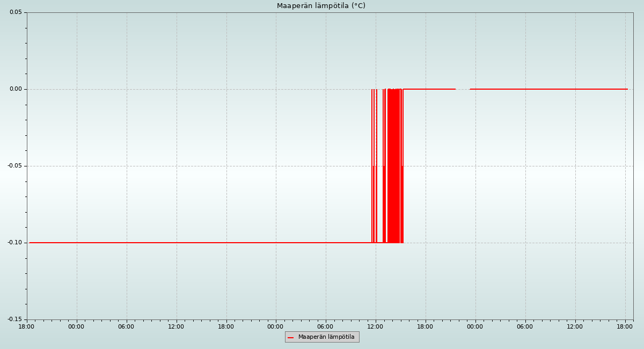Select the -0.15 y-axis label
This screenshot has width=644, height=349.
14,319
